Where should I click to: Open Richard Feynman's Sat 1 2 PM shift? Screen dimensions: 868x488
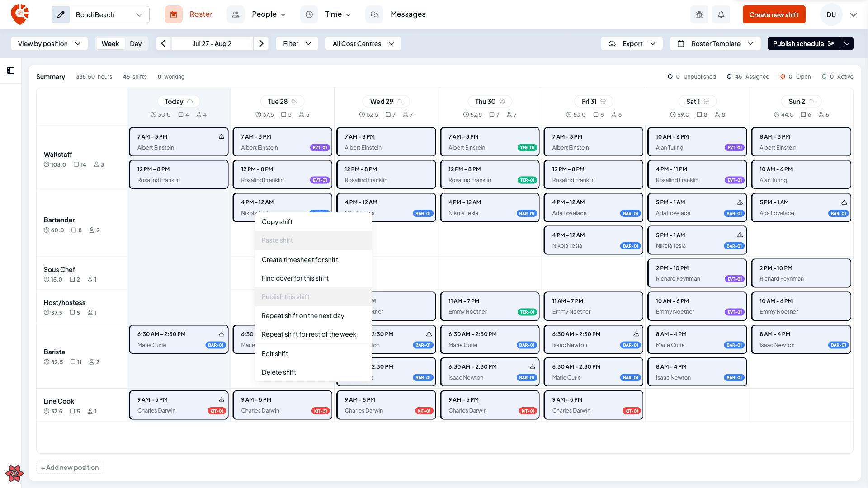pyautogui.click(x=697, y=273)
